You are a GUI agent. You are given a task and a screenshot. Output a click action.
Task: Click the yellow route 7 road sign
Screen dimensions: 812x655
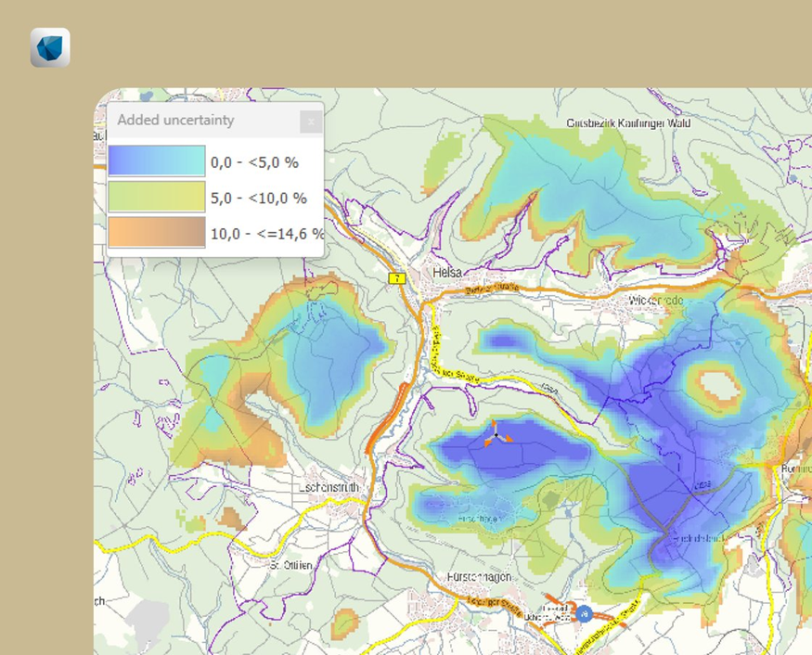point(397,278)
